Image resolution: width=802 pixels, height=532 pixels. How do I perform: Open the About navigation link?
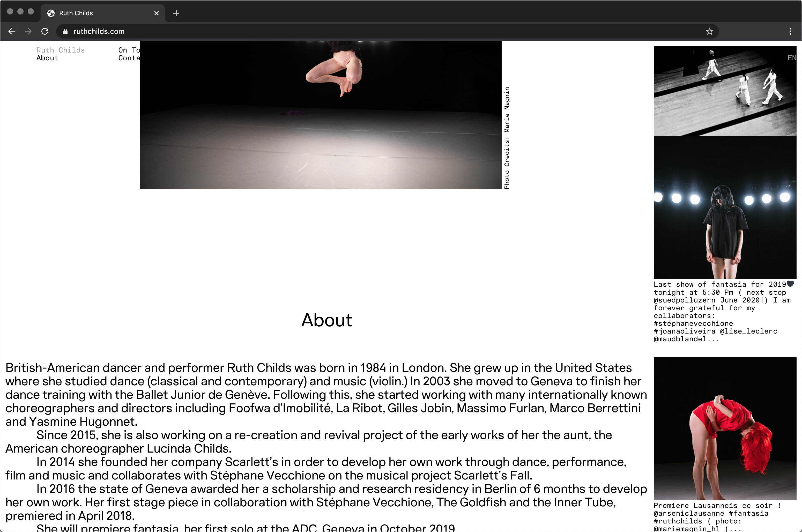pyautogui.click(x=47, y=58)
